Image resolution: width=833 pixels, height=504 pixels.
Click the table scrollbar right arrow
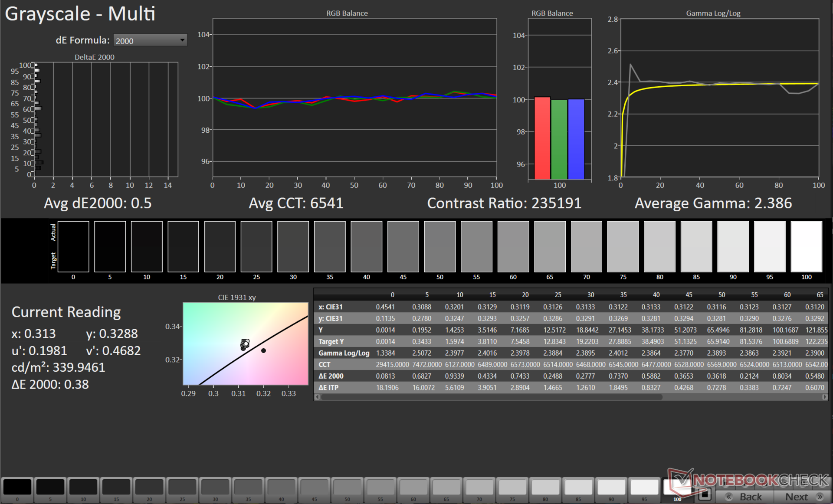[x=824, y=397]
